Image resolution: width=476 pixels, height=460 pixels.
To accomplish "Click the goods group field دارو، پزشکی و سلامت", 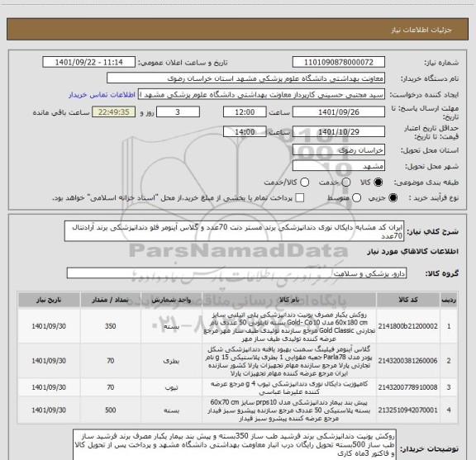I will [236, 273].
